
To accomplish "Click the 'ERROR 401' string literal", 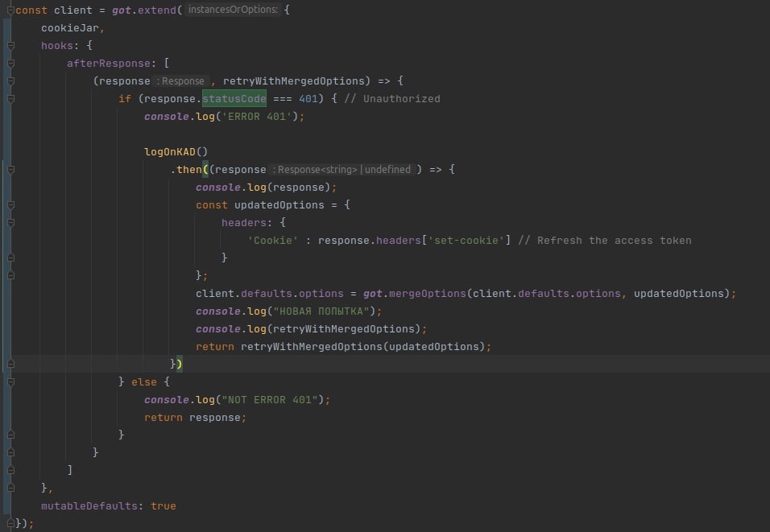I will point(257,117).
